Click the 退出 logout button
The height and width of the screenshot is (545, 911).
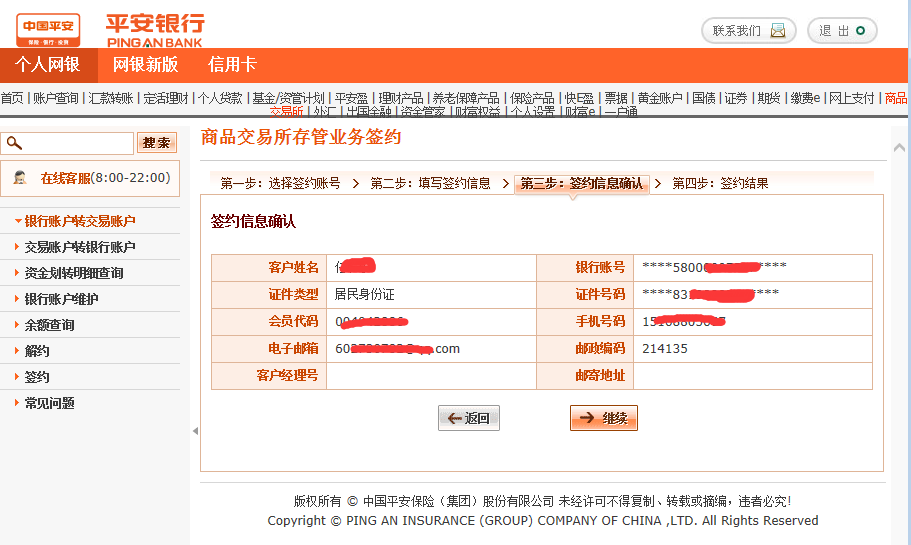(842, 30)
